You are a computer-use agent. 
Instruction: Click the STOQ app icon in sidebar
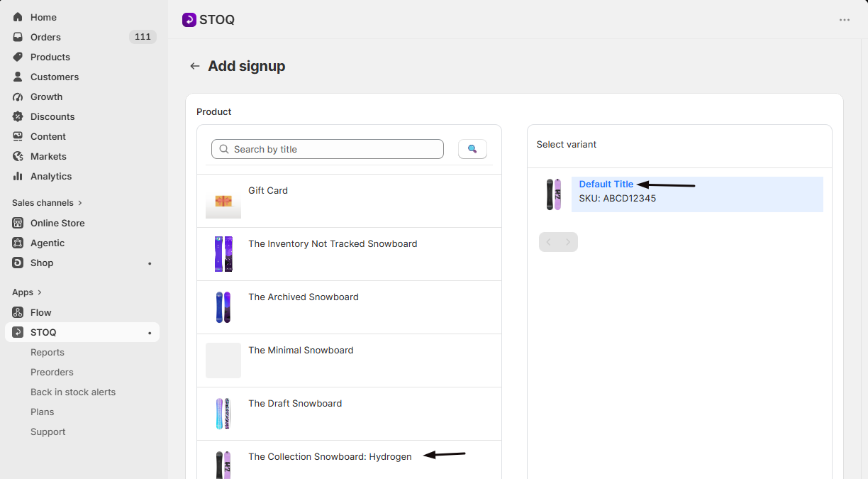[x=18, y=332]
